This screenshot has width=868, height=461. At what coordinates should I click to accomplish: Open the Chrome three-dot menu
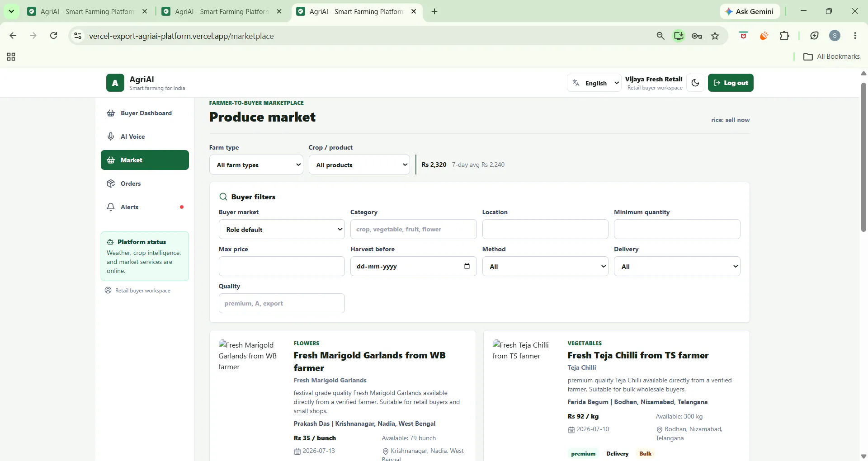[855, 36]
